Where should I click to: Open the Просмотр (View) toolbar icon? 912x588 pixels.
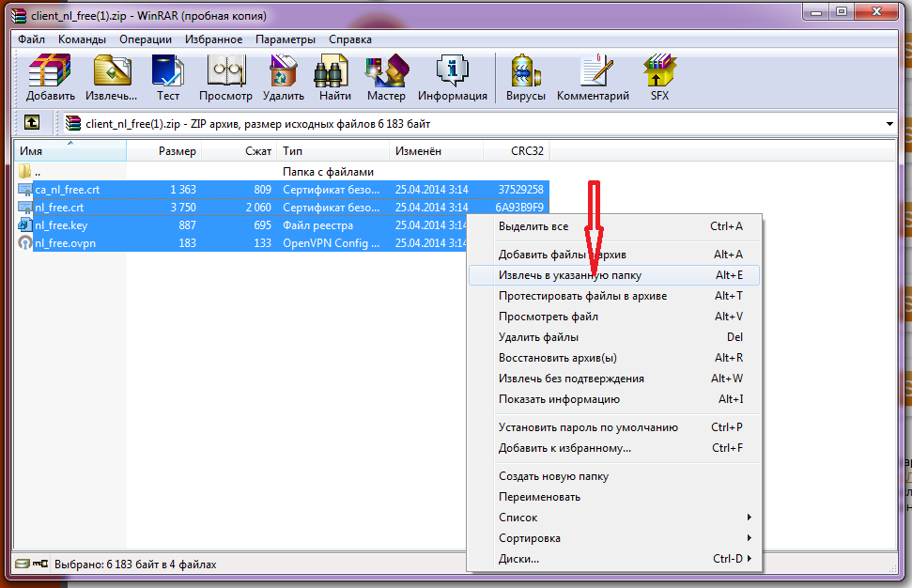(x=226, y=71)
